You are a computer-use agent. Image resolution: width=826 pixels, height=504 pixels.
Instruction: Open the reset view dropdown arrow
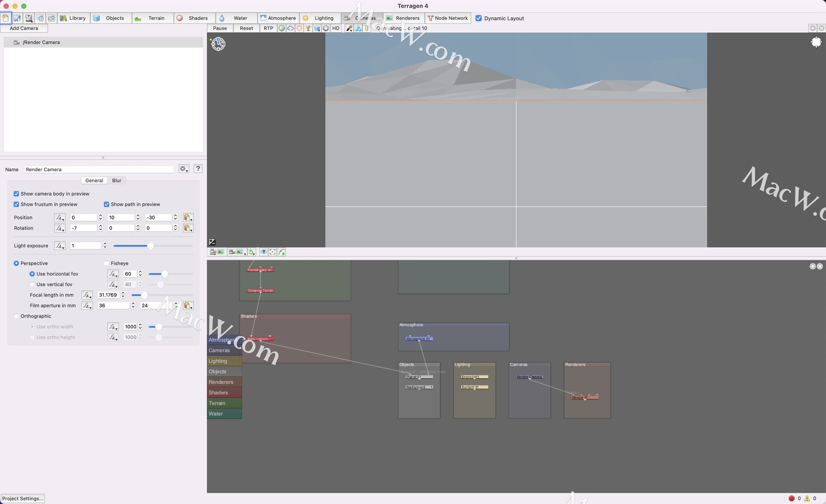(254, 254)
